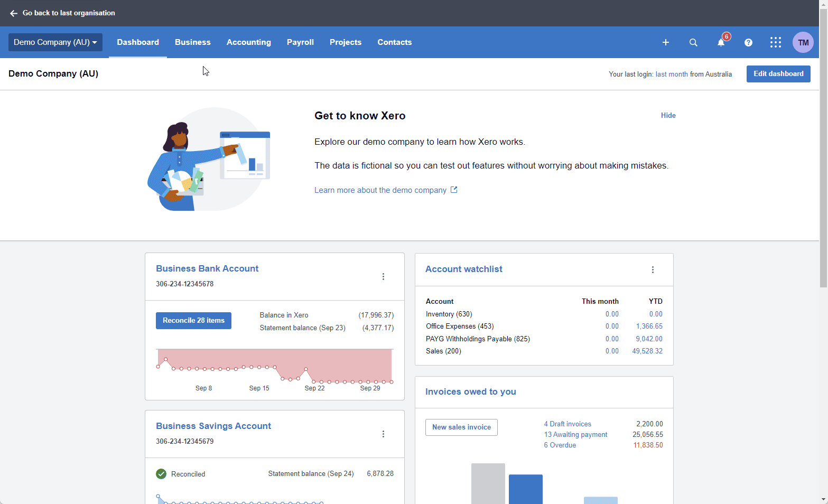Switch to the Payroll tab
This screenshot has width=828, height=504.
click(x=300, y=42)
